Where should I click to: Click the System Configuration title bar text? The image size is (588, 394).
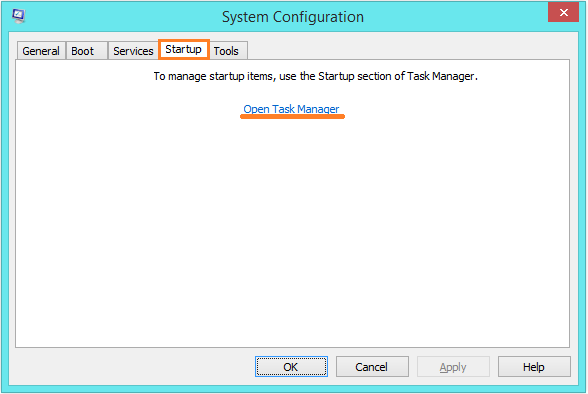click(x=293, y=17)
